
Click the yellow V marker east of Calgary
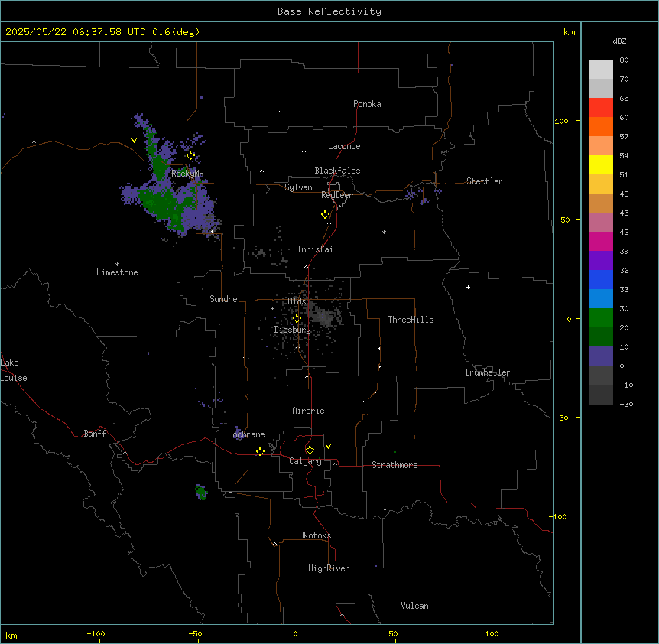tap(328, 447)
